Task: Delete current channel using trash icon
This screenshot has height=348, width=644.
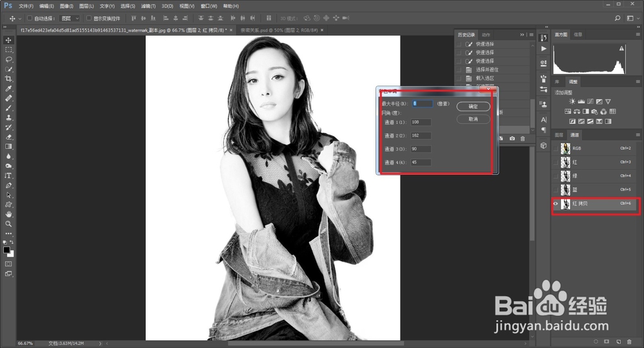Action: (x=629, y=342)
